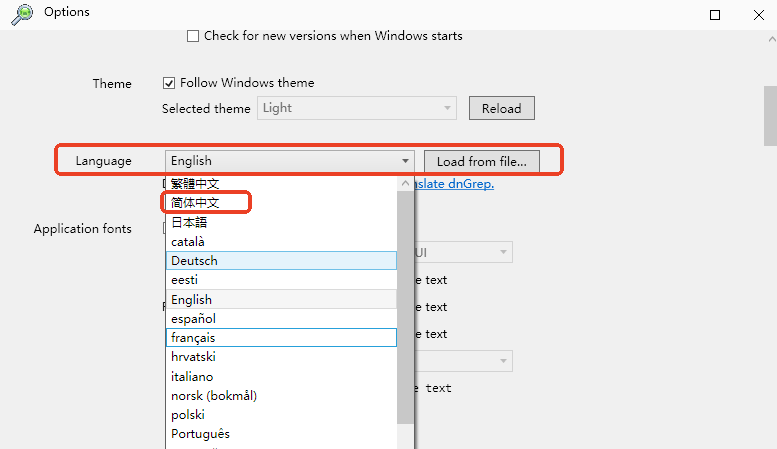Close the Options window
777x449 pixels.
click(759, 15)
